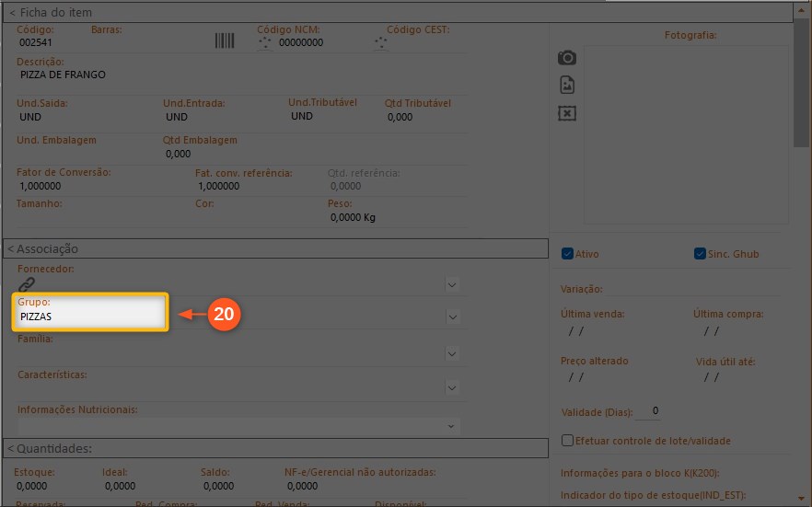Click the barcode icon next to Barras
This screenshot has height=507, width=812.
click(225, 42)
